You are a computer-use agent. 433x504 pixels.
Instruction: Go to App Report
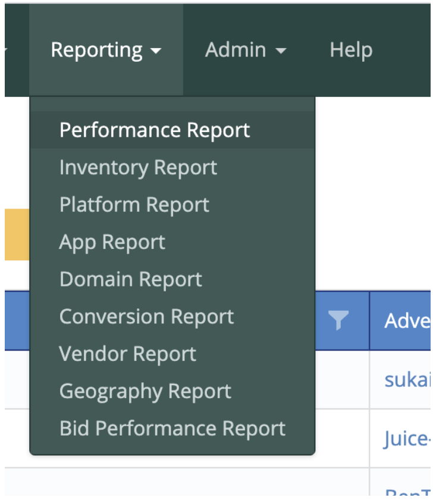click(112, 242)
